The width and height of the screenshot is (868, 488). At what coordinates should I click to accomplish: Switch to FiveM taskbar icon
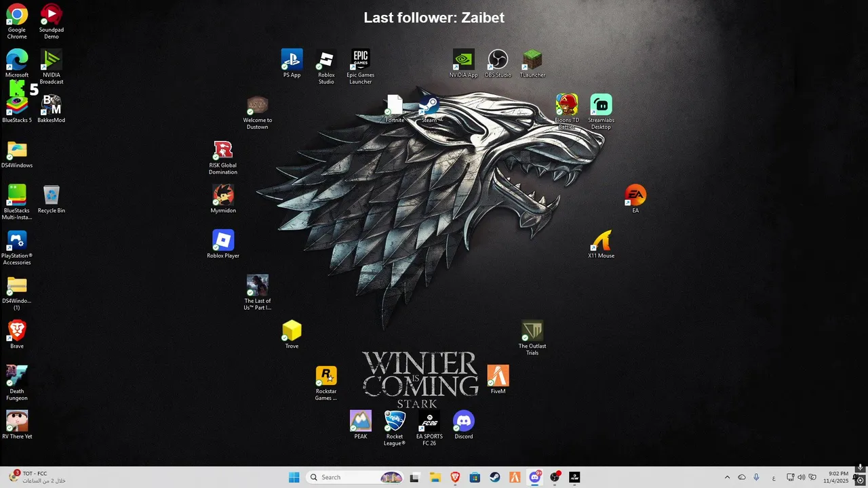[515, 477]
